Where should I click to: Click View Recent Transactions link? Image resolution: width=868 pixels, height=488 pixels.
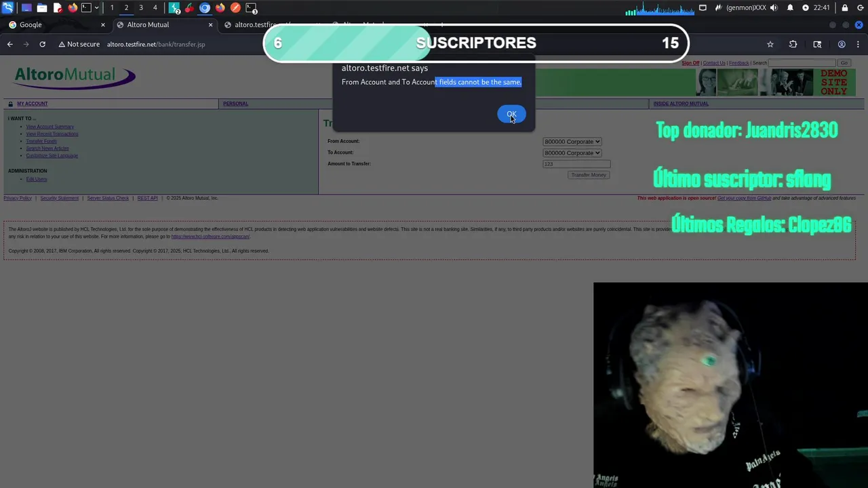pyautogui.click(x=52, y=134)
